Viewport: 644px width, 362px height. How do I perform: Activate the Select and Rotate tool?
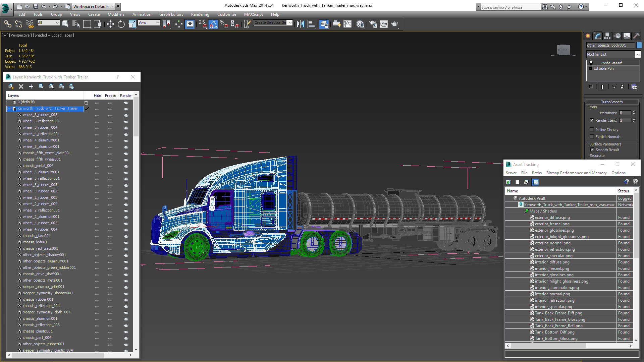tap(121, 24)
